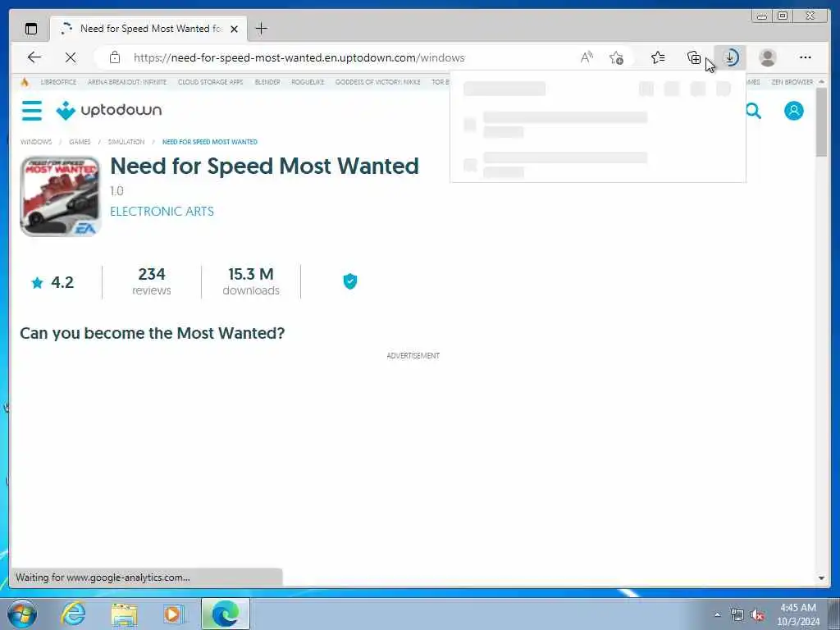Open the Uptodown hamburger menu
This screenshot has width=840, height=630.
point(32,111)
